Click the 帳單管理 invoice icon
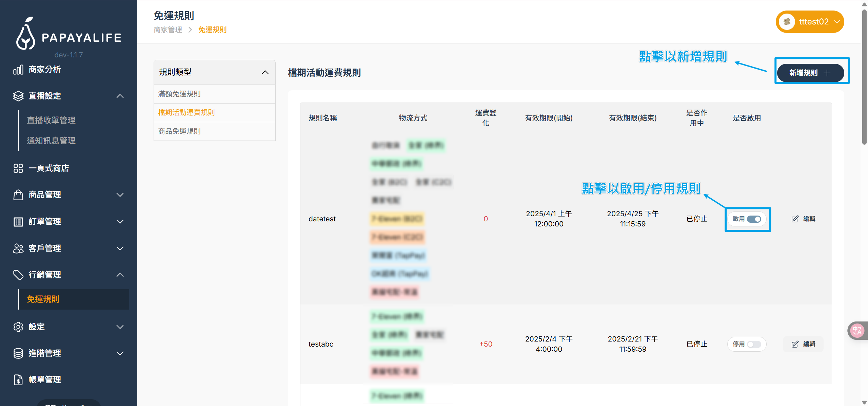This screenshot has height=406, width=868. 18,380
